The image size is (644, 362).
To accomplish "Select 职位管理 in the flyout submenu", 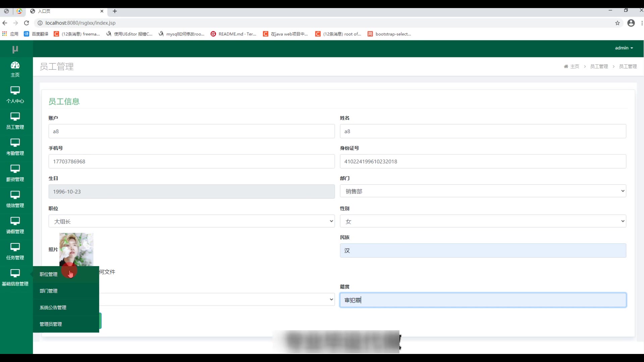I will coord(49,275).
